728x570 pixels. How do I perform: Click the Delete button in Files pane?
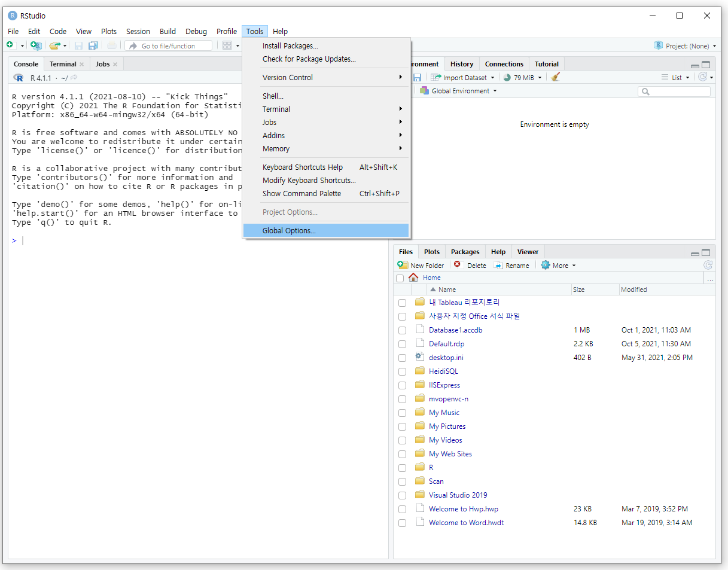click(x=470, y=265)
